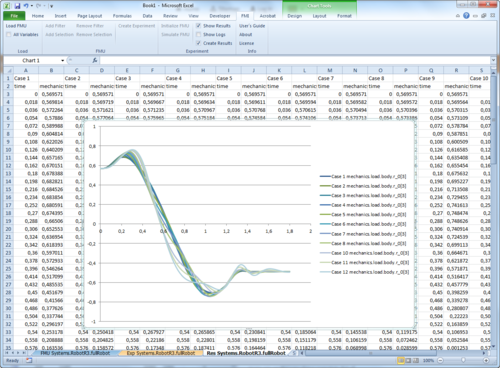Select cell Q1 containing Case 9
500x368 pixels.
click(431, 78)
